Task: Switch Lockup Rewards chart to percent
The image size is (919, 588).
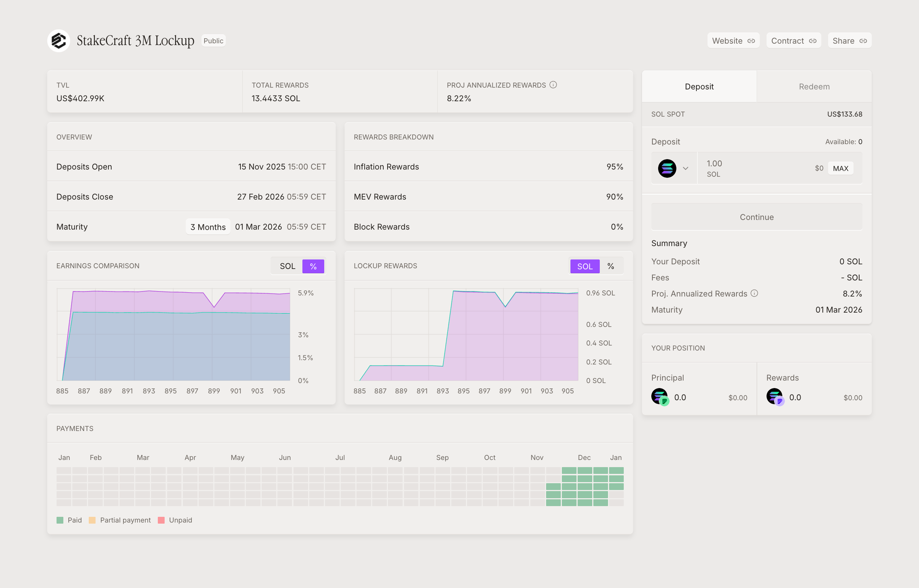Action: click(x=611, y=266)
